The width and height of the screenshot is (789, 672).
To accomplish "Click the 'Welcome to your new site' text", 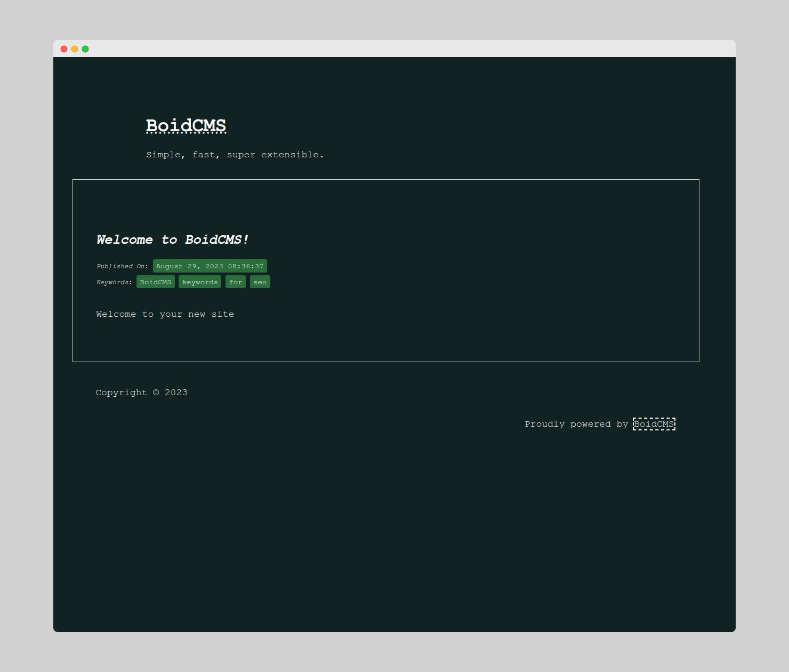I will pyautogui.click(x=165, y=314).
